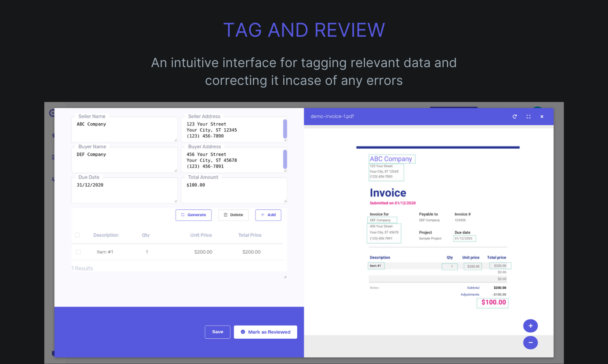Viewport: 608px width, 364px height.
Task: Select all rows with header checkbox
Action: [77, 235]
